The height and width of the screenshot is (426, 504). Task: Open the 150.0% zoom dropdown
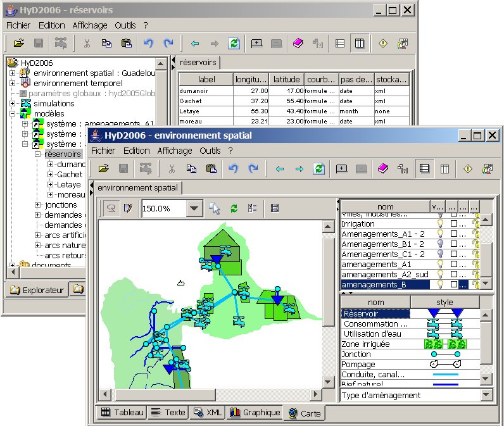tap(194, 208)
